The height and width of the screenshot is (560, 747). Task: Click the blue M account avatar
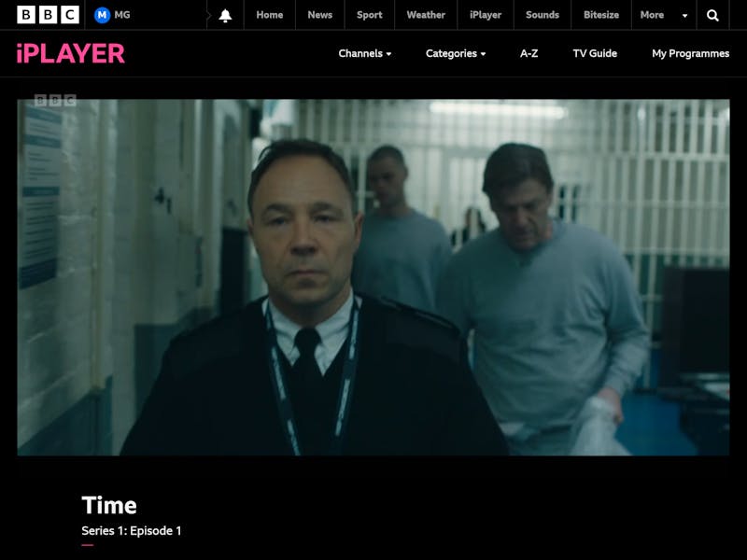coord(102,15)
